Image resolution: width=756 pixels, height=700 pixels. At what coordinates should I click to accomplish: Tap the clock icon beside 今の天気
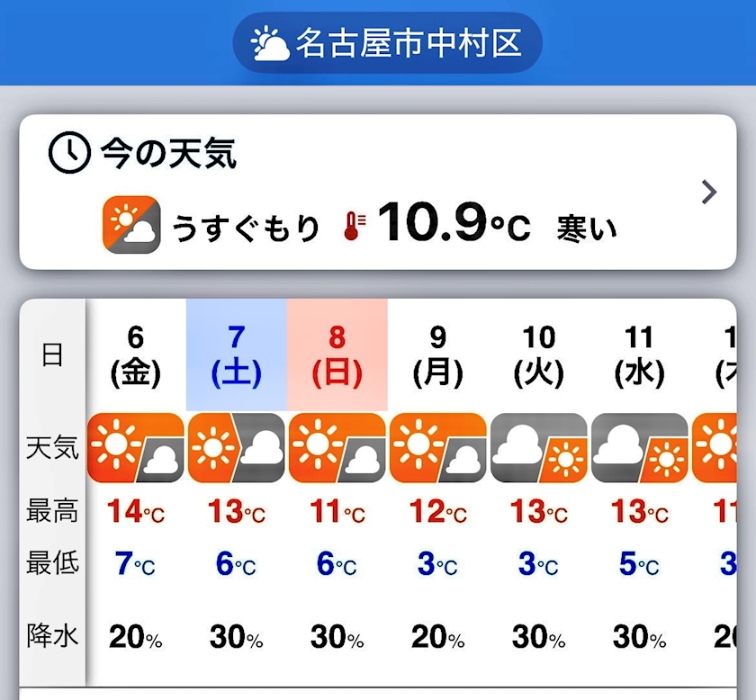pos(68,153)
